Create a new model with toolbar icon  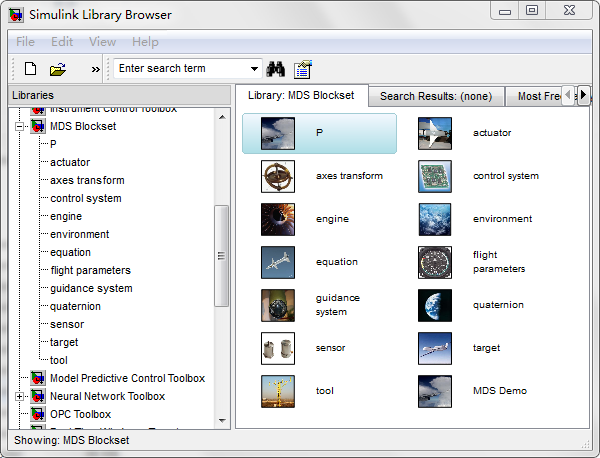click(x=30, y=69)
